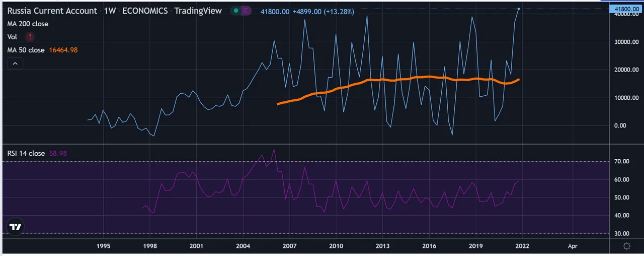The width and height of the screenshot is (644, 256).
Task: Open chart settings gear icon
Action: tap(626, 246)
